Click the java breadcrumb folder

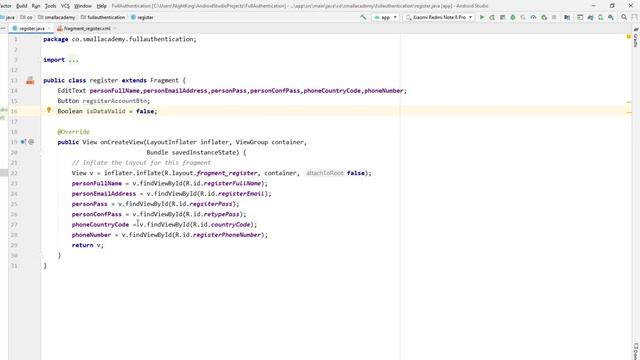click(x=8, y=17)
